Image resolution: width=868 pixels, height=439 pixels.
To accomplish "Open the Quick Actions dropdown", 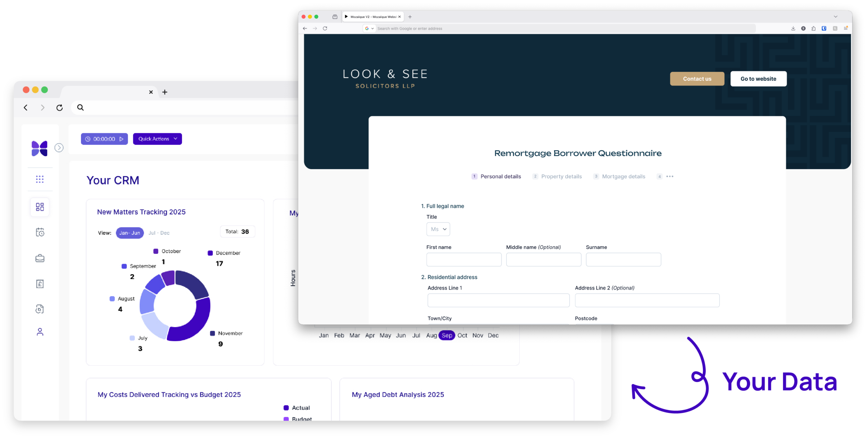I will [157, 139].
